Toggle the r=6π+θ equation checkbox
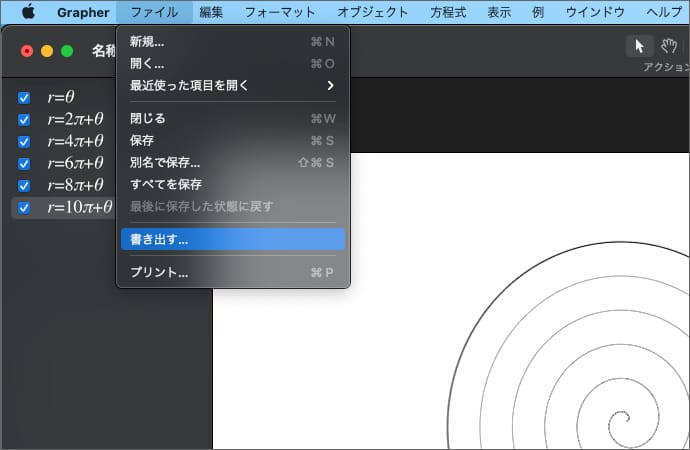This screenshot has height=450, width=690. coord(25,164)
